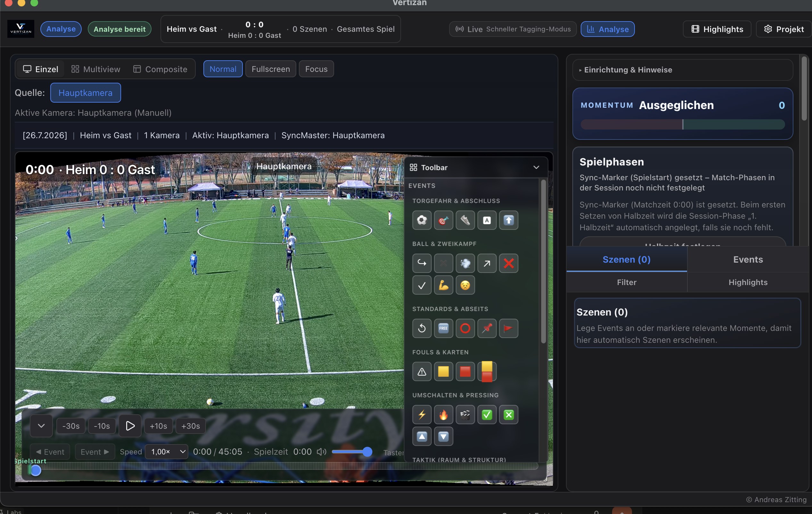Screen dimensions: 812x514
Task: Open Projekt settings button
Action: [783, 29]
